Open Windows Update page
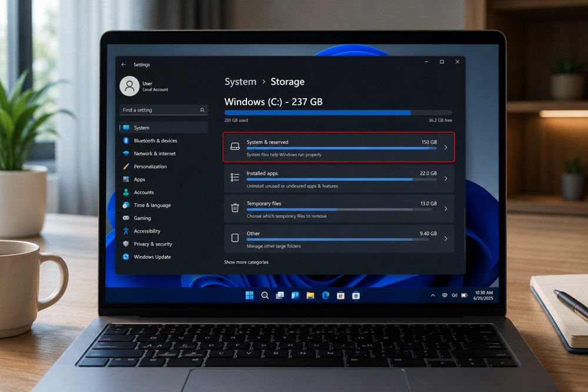The width and height of the screenshot is (588, 392). (163, 257)
